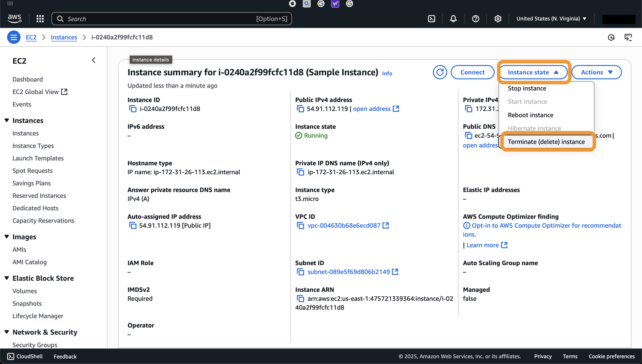This screenshot has height=364, width=642.
Task: Copy the Instance ID value
Action: tap(133, 109)
